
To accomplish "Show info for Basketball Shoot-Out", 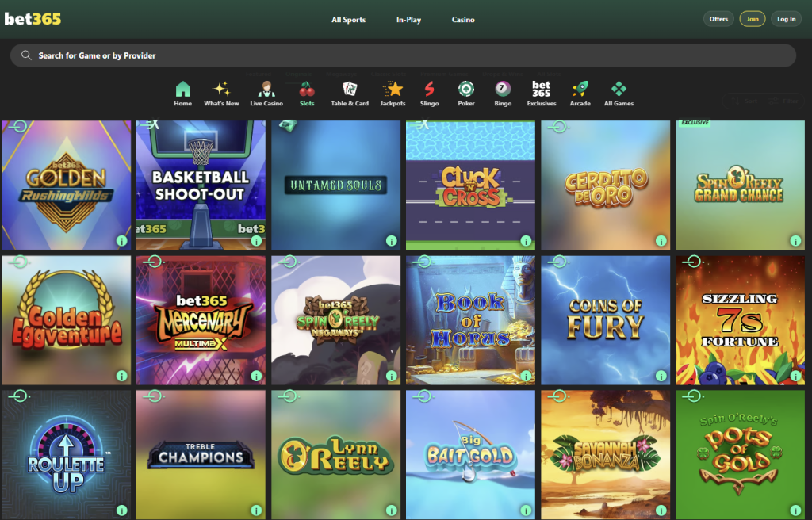I will click(256, 241).
